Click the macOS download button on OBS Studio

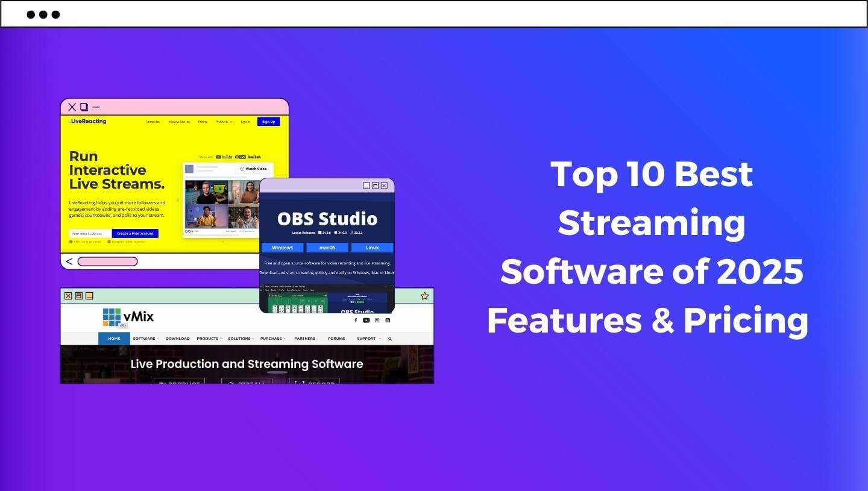(x=327, y=247)
